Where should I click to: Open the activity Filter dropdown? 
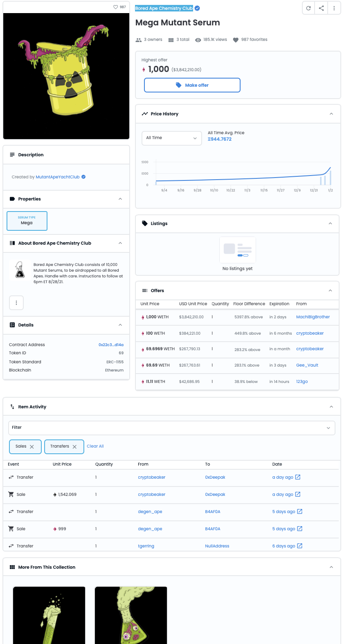172,428
